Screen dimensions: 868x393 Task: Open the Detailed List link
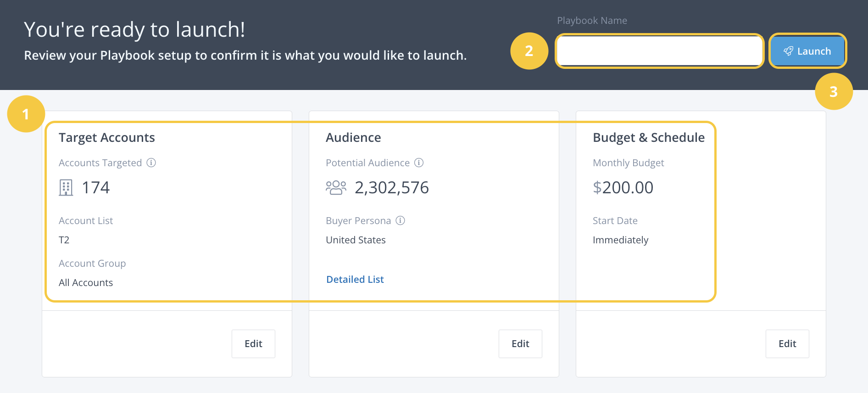coord(355,279)
